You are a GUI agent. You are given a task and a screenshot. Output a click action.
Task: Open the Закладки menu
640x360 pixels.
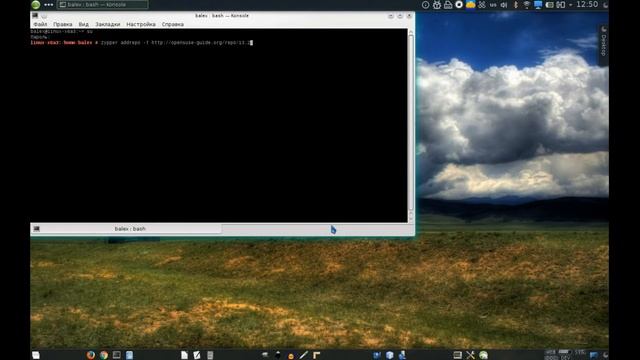pos(108,24)
